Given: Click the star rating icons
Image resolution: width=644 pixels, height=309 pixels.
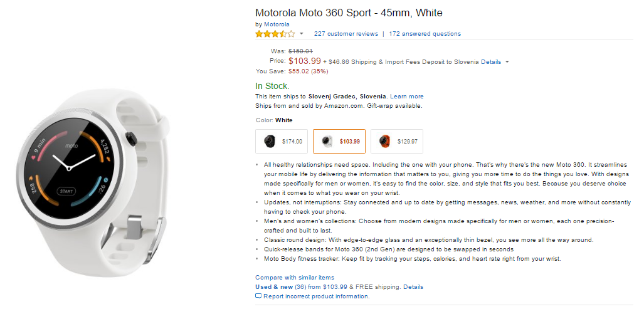Looking at the screenshot, I should [275, 34].
